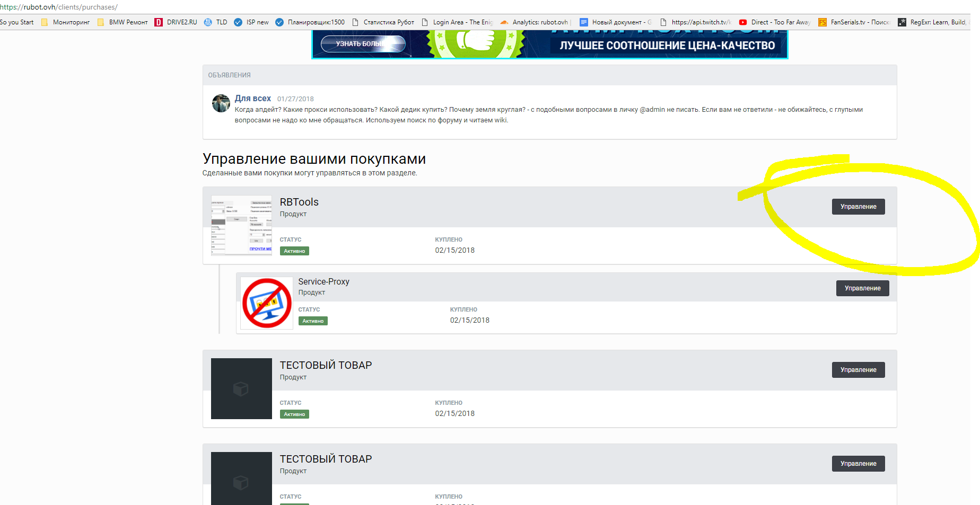Image resolution: width=980 pixels, height=505 pixels.
Task: Open the Analytics: rubot.ovh Cloudflare bookmark
Action: [x=535, y=22]
